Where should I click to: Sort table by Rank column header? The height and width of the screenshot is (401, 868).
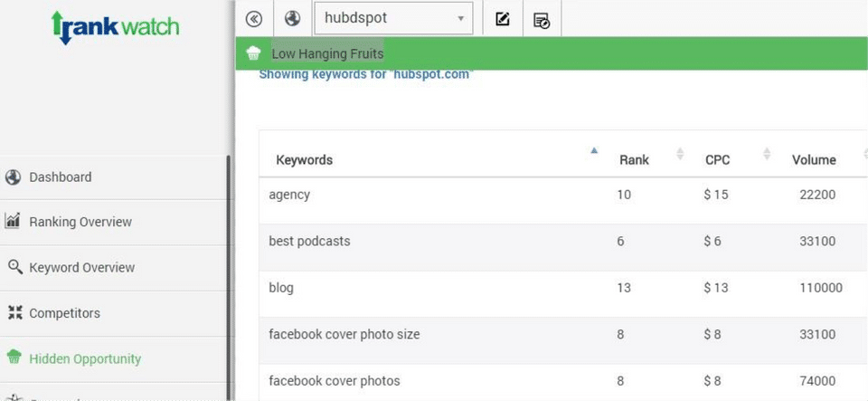pos(634,160)
